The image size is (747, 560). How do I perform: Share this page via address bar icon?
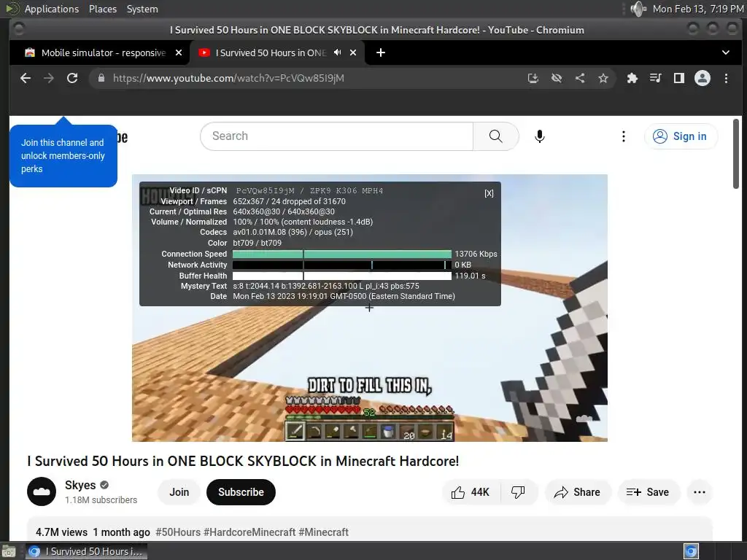[580, 78]
